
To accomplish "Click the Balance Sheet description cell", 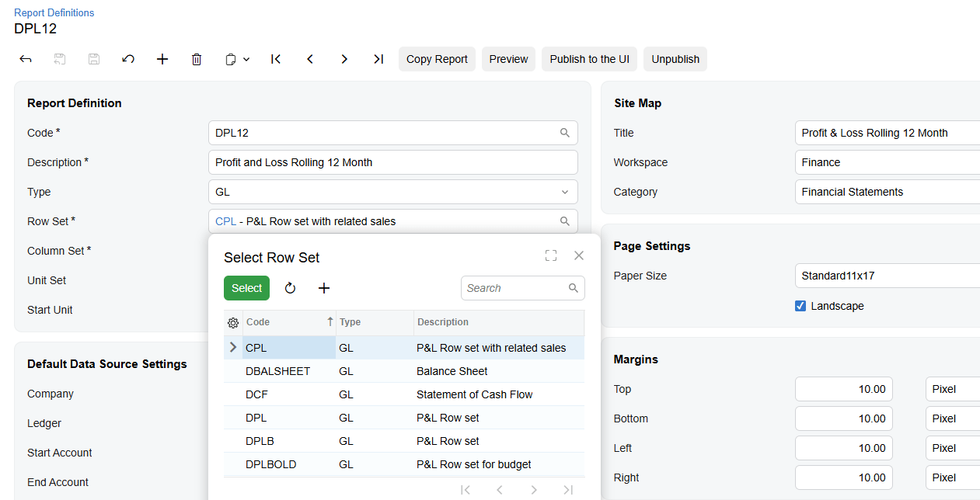I will [499, 371].
